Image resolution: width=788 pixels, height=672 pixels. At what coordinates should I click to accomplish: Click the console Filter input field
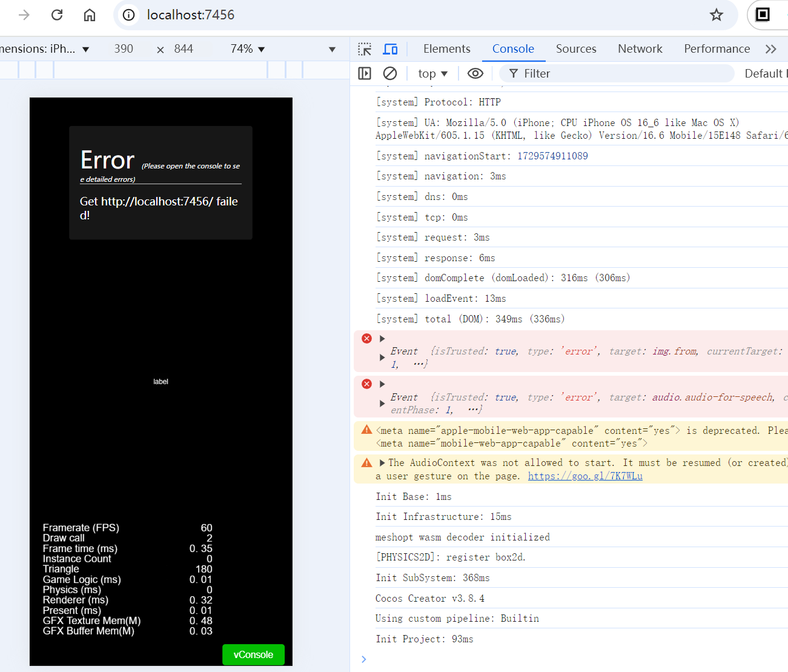point(617,73)
